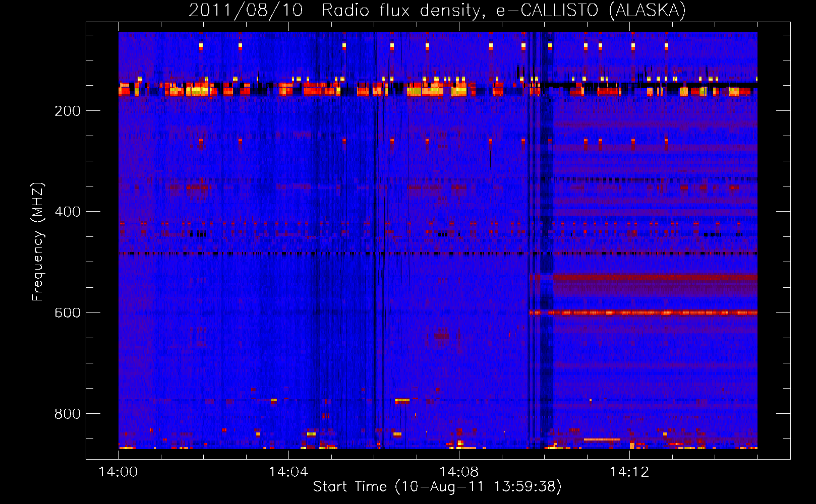
Task: Click the 200 frequency tick label
Action: click(68, 111)
